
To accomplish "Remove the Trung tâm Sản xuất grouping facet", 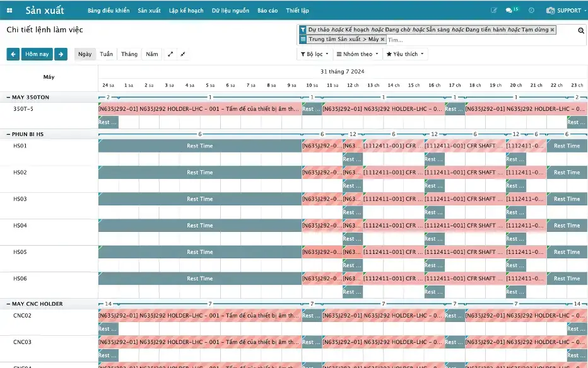I will [x=382, y=39].
